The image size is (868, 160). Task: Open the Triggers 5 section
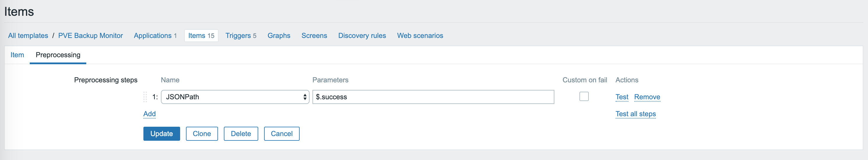tap(241, 36)
